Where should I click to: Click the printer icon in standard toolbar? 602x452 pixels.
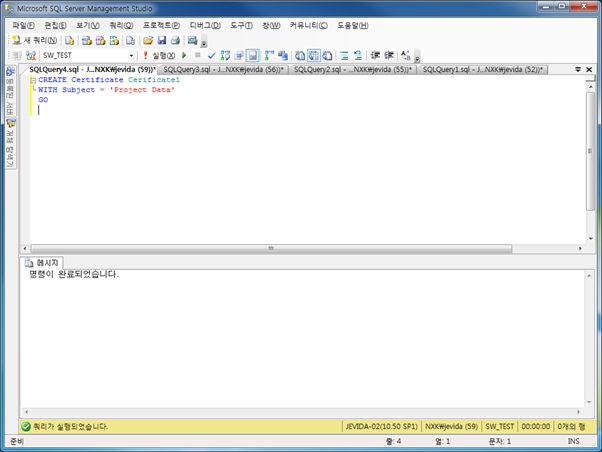[x=175, y=40]
